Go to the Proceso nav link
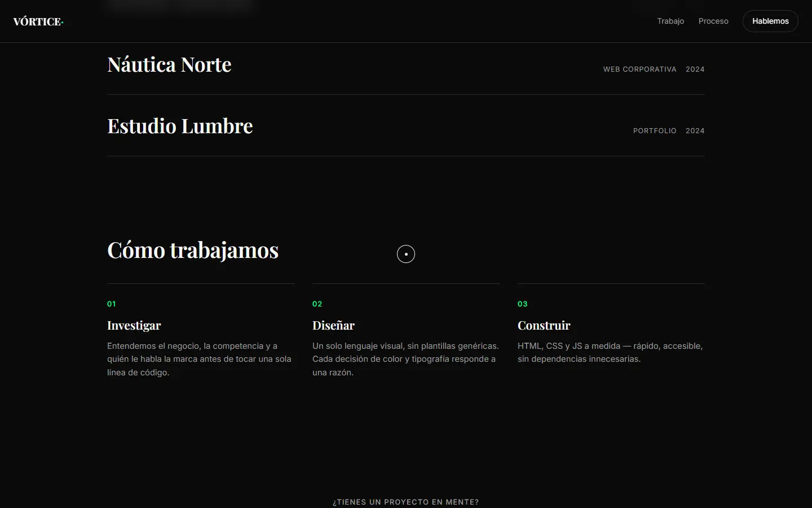The height and width of the screenshot is (508, 812). coord(713,21)
